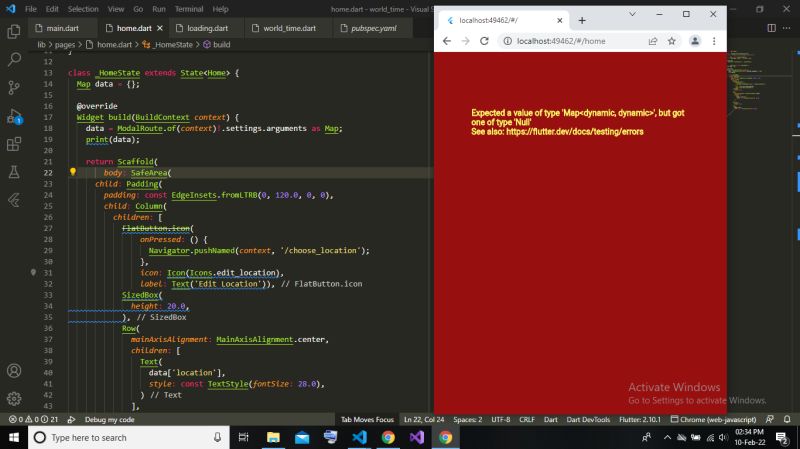Viewport: 800px width, 449px height.
Task: Open File Explorer from taskbar
Action: click(x=273, y=437)
